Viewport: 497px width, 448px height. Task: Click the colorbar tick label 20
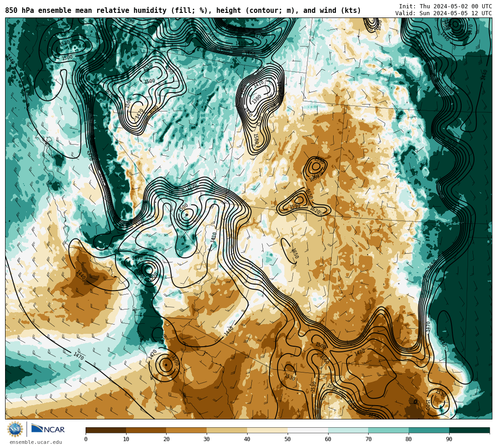tap(167, 439)
